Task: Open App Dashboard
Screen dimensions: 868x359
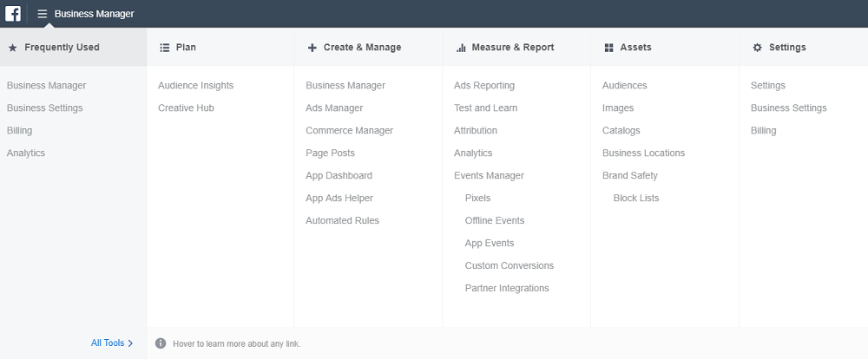Action: (339, 175)
